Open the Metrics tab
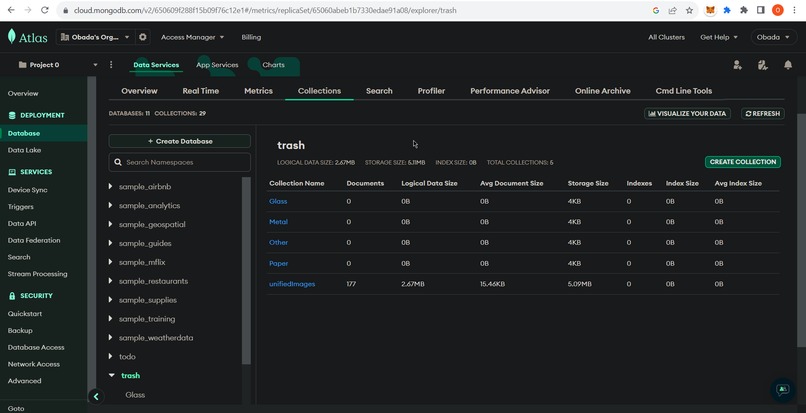806x413 pixels. tap(258, 91)
